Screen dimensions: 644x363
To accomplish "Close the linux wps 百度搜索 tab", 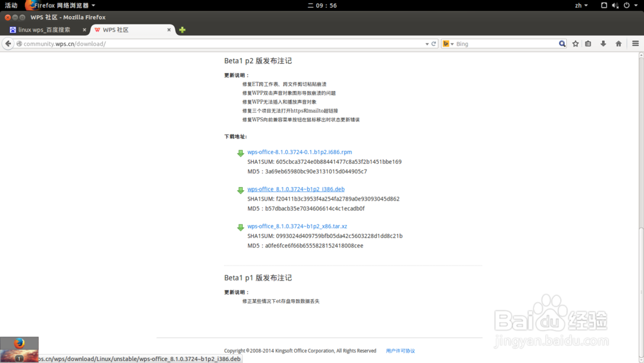I will tap(84, 30).
